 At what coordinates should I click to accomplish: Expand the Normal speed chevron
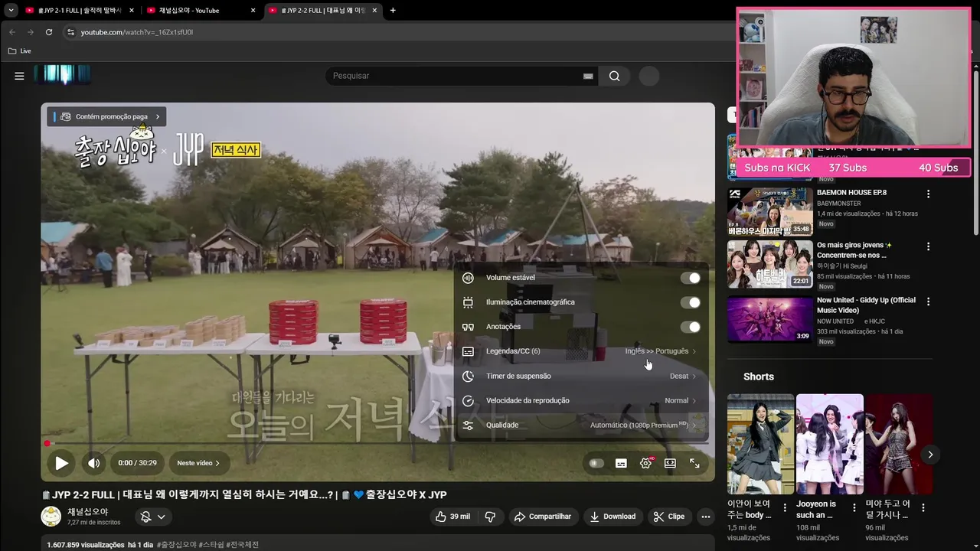click(x=694, y=400)
